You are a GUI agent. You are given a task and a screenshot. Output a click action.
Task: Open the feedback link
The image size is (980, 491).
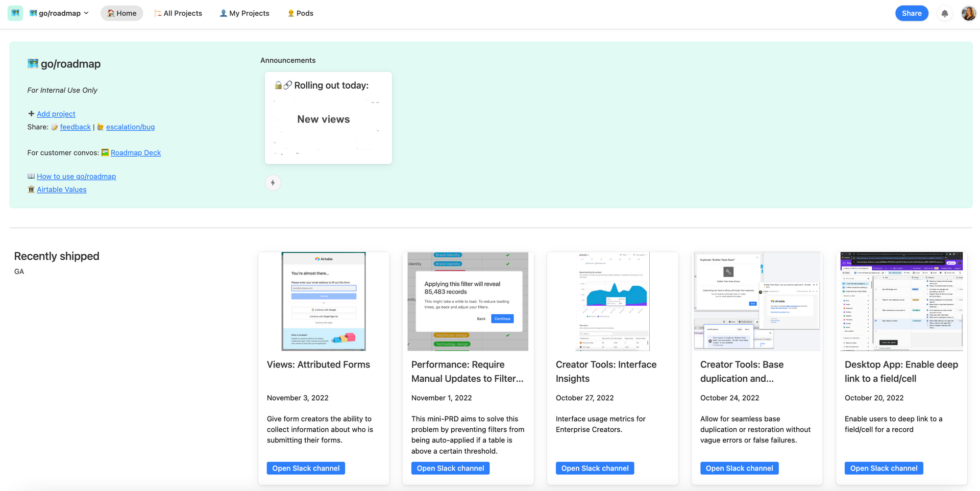(75, 127)
